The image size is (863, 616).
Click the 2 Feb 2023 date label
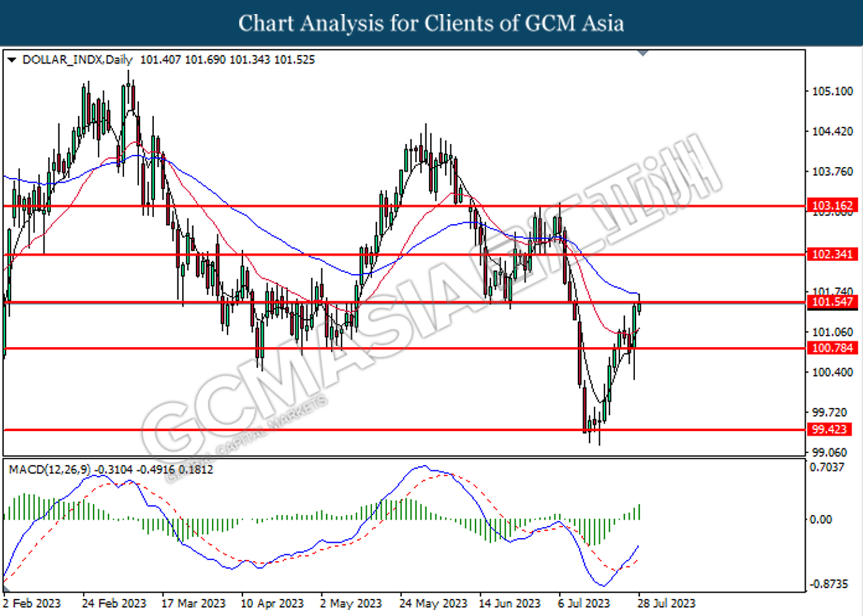32,603
